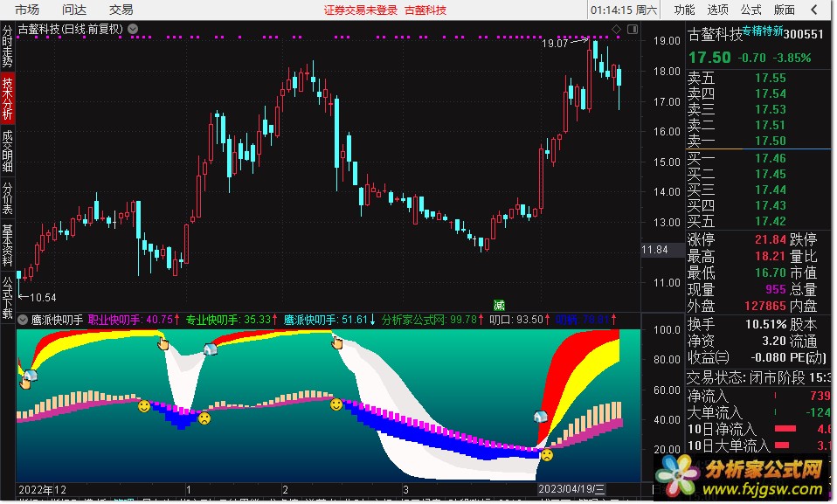Switch to 基本资料 side tab

(8, 245)
